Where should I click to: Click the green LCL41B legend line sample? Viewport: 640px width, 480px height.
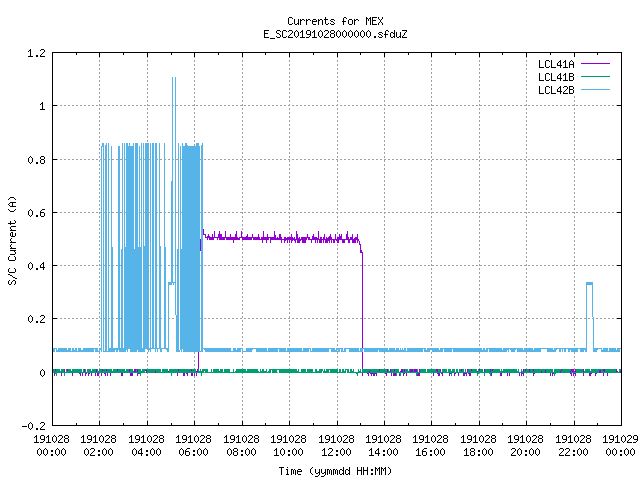596,77
